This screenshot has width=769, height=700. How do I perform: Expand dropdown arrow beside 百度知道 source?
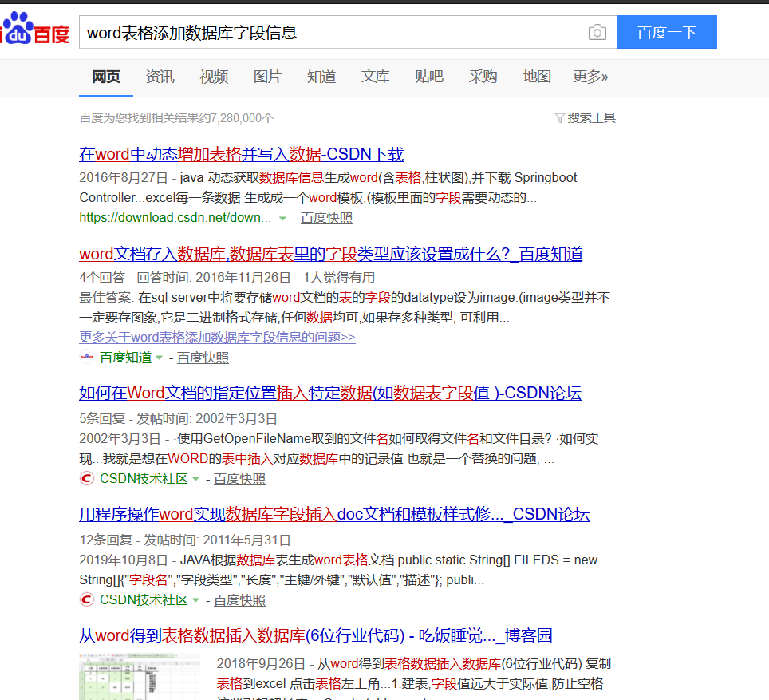(x=159, y=358)
